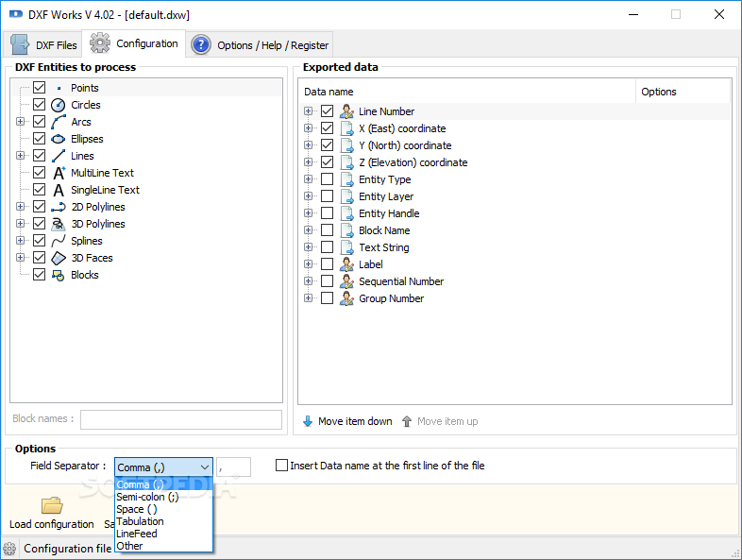The image size is (742, 560).
Task: Choose Tabulation from separator list
Action: 163,521
